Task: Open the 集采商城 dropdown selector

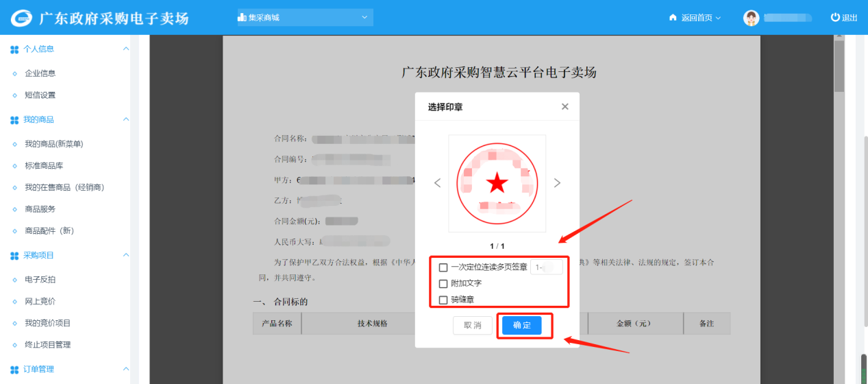Action: click(x=305, y=17)
